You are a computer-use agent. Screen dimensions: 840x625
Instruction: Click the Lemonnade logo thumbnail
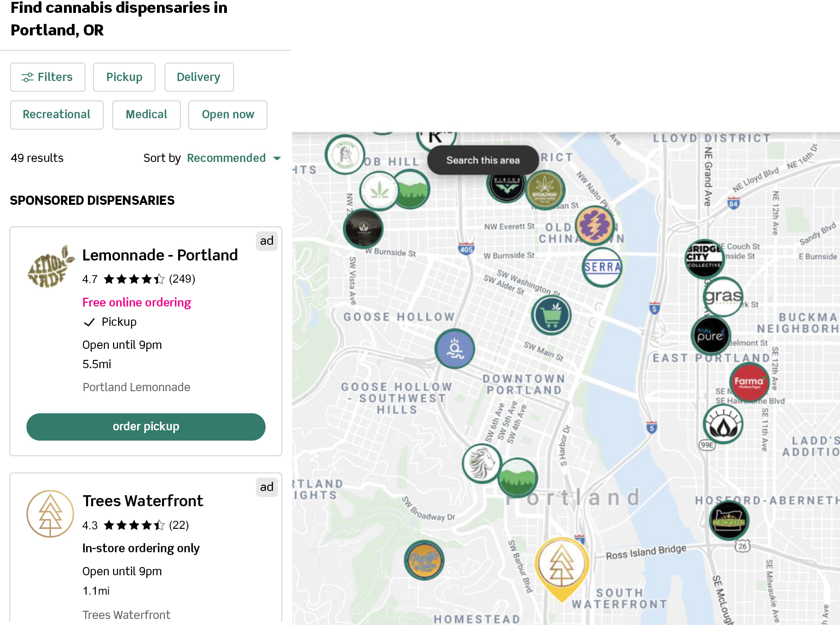[51, 267]
